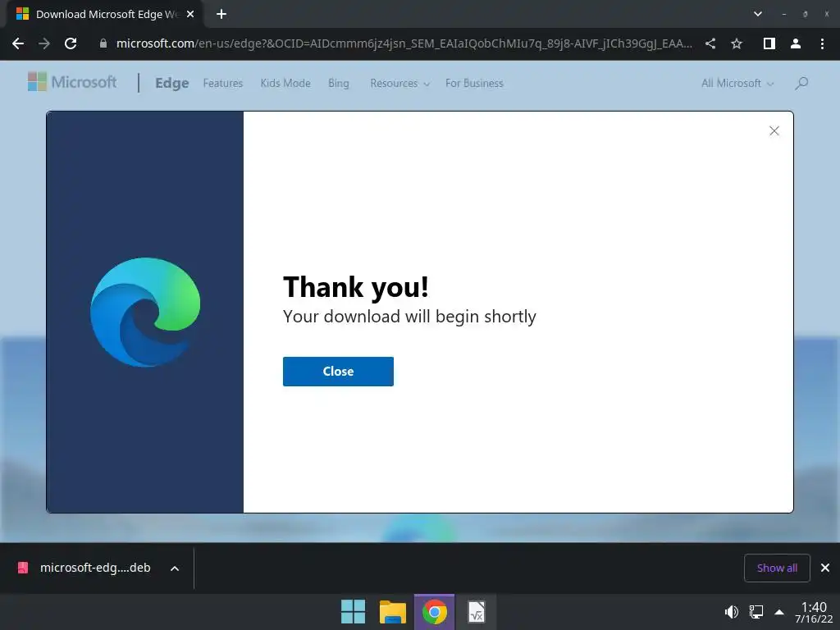Click the Edge logo in the dialog
840x630 pixels.
coord(145,313)
